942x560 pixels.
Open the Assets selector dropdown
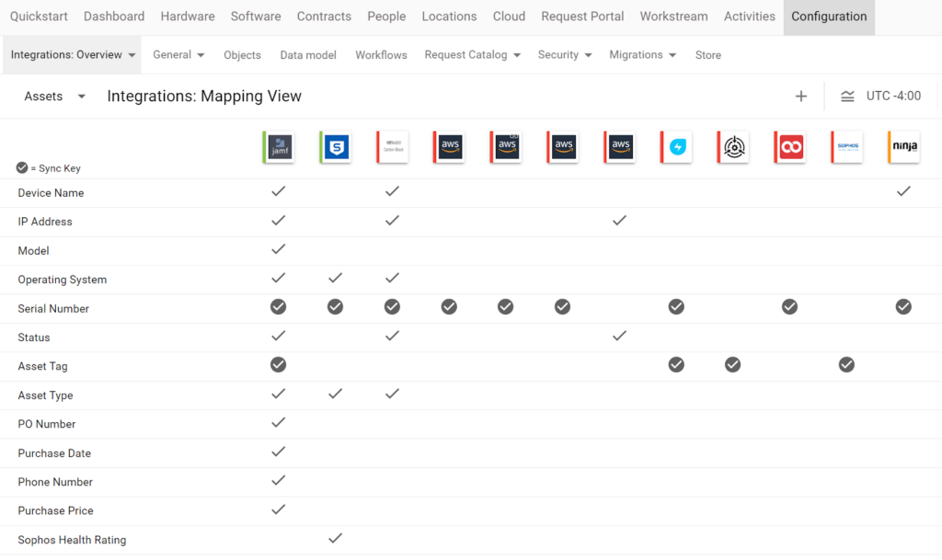pos(54,96)
